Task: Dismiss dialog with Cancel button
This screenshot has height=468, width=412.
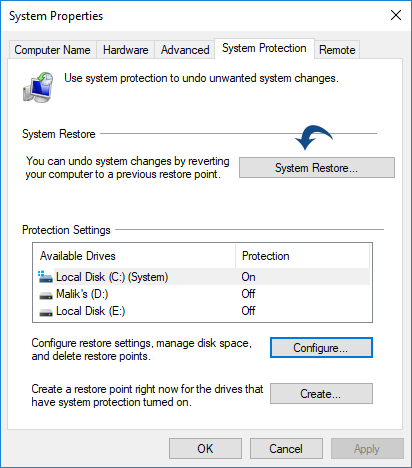Action: [x=286, y=449]
